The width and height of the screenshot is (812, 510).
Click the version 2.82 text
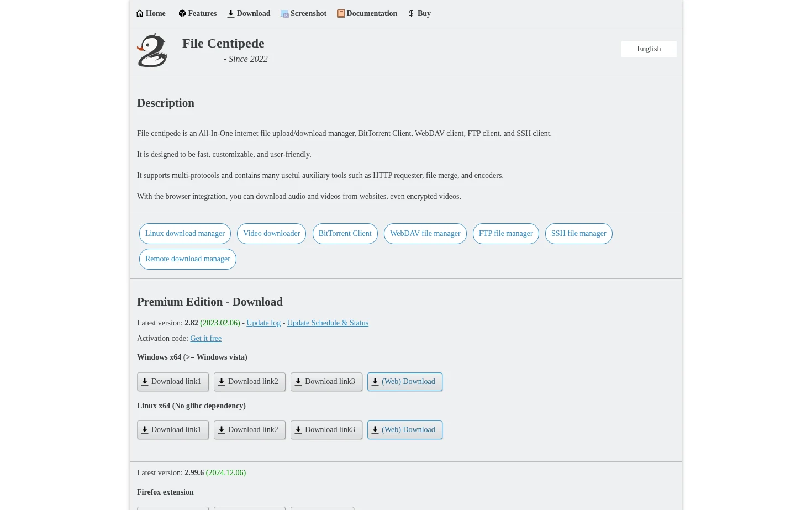(191, 323)
